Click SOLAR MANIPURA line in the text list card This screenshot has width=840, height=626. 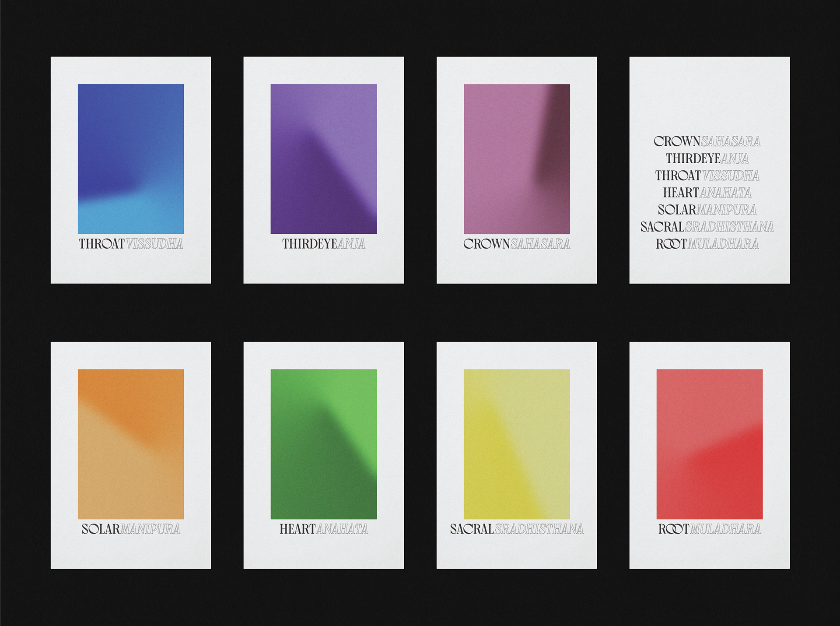(x=707, y=210)
